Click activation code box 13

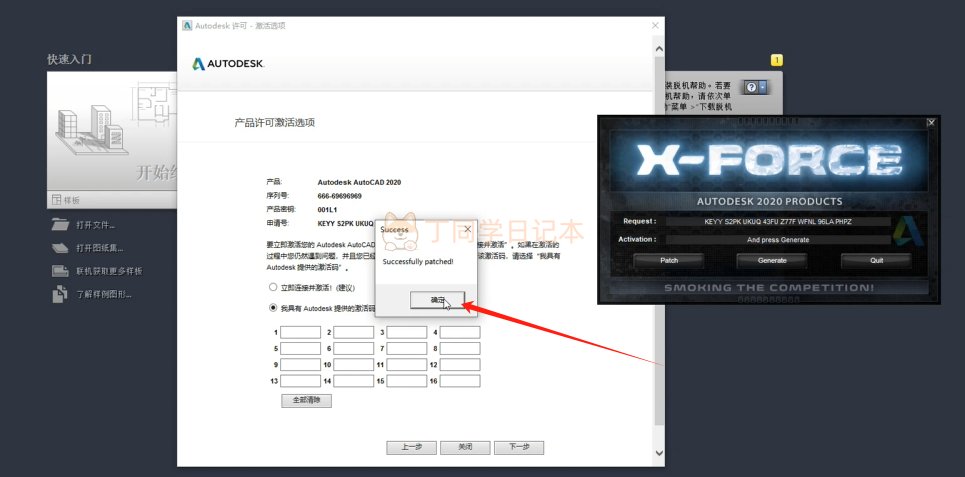tap(300, 381)
